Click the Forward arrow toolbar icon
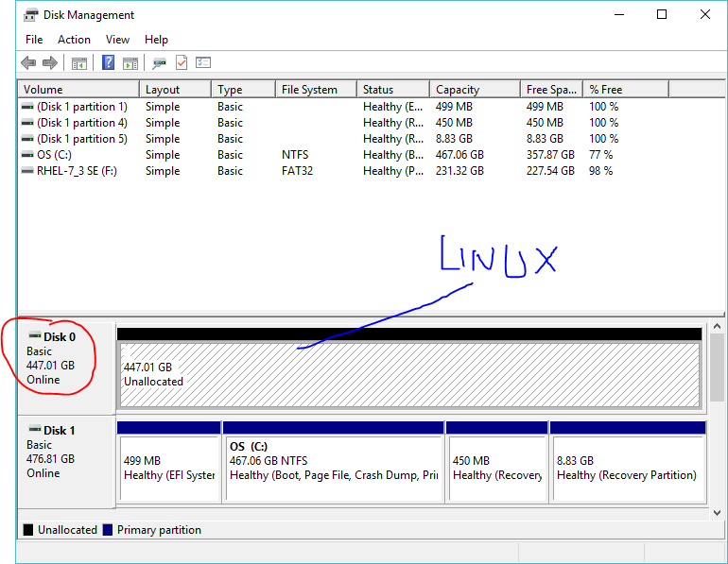 (50, 63)
